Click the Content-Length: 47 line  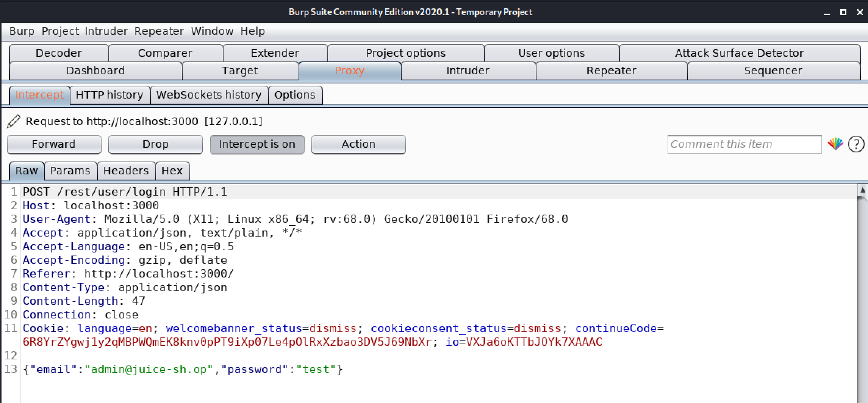84,301
